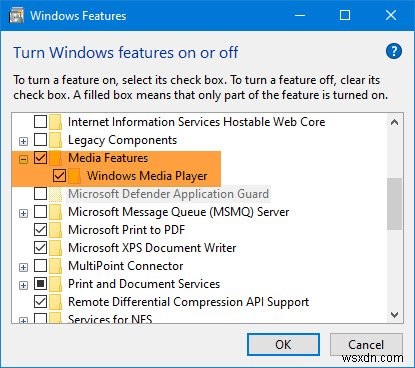415x368 pixels.
Task: Toggle Print and Document Services filled checkbox
Action: click(x=40, y=284)
